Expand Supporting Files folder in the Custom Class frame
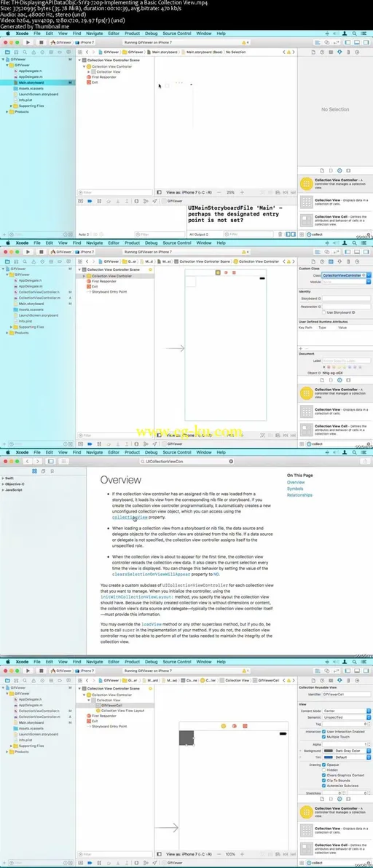Image resolution: width=373 pixels, height=868 pixels. coord(12,327)
